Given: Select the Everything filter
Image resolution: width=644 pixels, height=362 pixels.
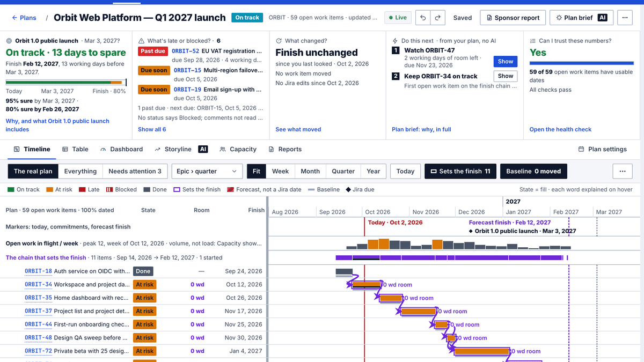Looking at the screenshot, I should click(x=80, y=172).
